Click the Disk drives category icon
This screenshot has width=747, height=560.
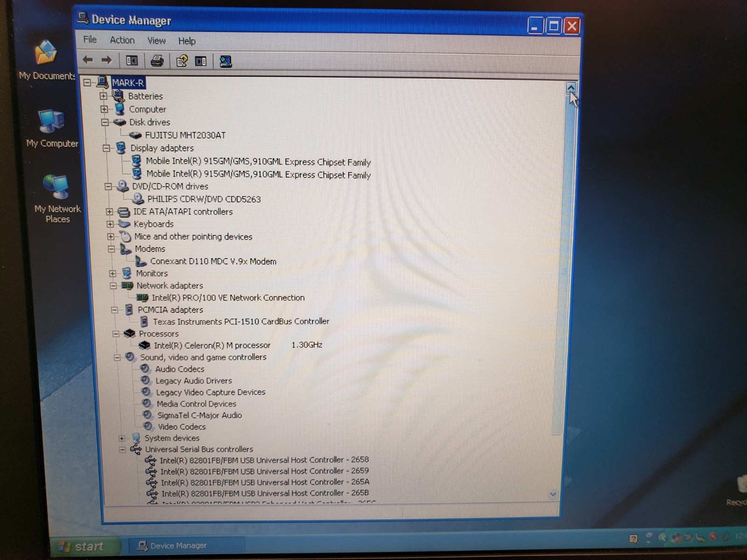tap(120, 122)
